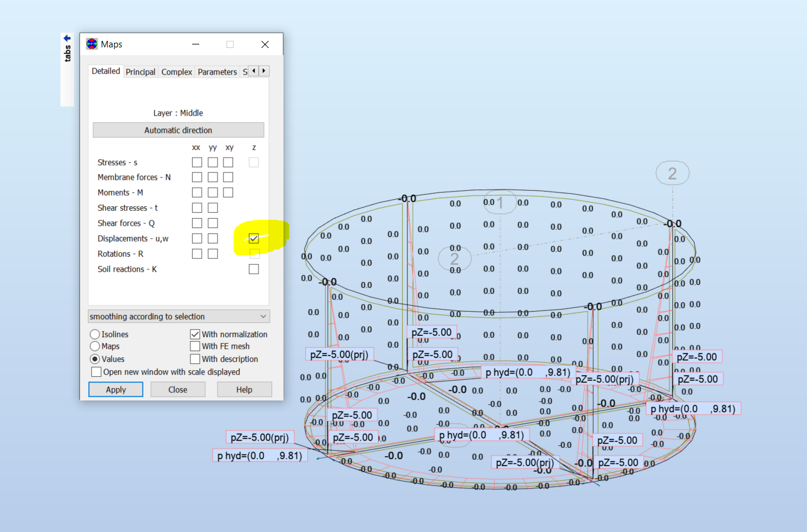Expand the tabs sidebar arrow on the left
Screen dimensions: 807x532
[67, 37]
